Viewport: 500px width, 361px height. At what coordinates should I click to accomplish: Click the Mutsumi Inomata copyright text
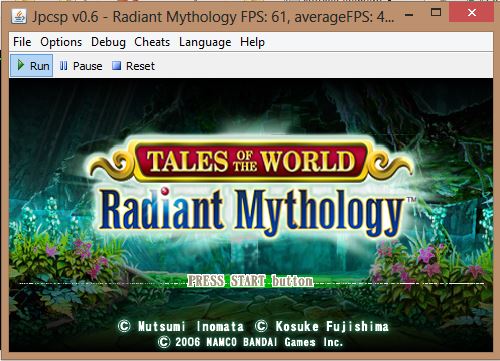click(x=181, y=326)
